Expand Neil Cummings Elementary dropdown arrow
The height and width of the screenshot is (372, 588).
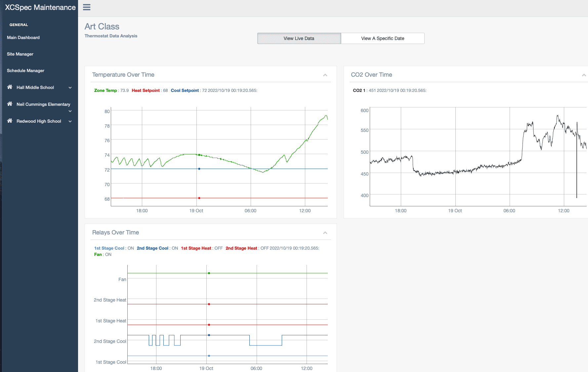70,111
